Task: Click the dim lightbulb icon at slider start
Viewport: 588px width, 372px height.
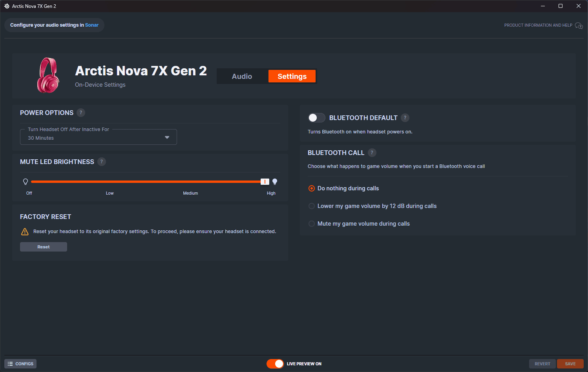Action: [26, 182]
